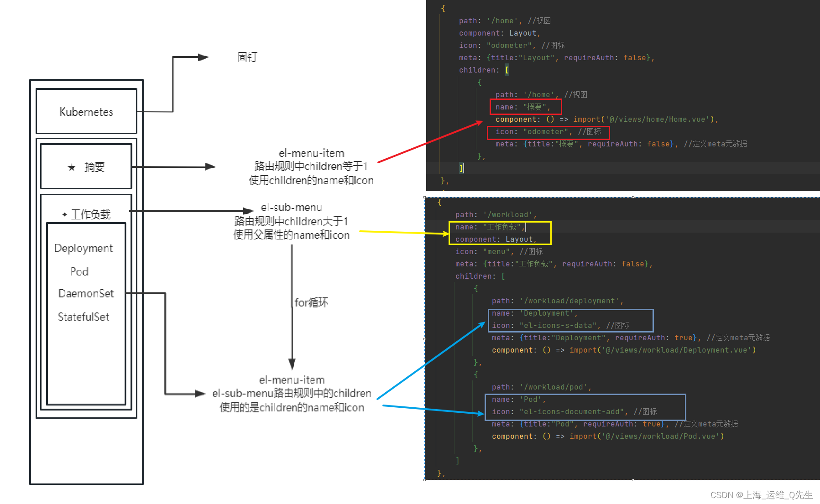
Task: Click the menu icon entry in the workload route
Action: click(x=495, y=251)
